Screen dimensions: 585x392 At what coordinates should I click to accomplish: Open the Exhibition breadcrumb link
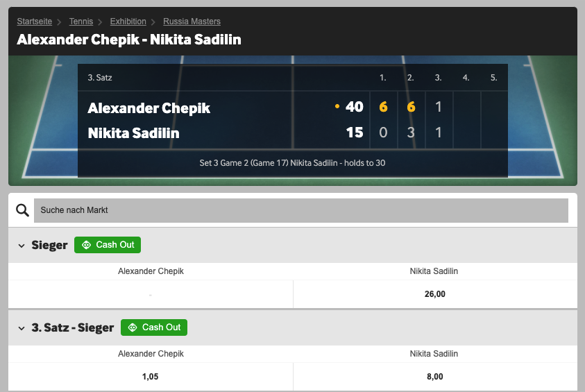[x=128, y=22]
